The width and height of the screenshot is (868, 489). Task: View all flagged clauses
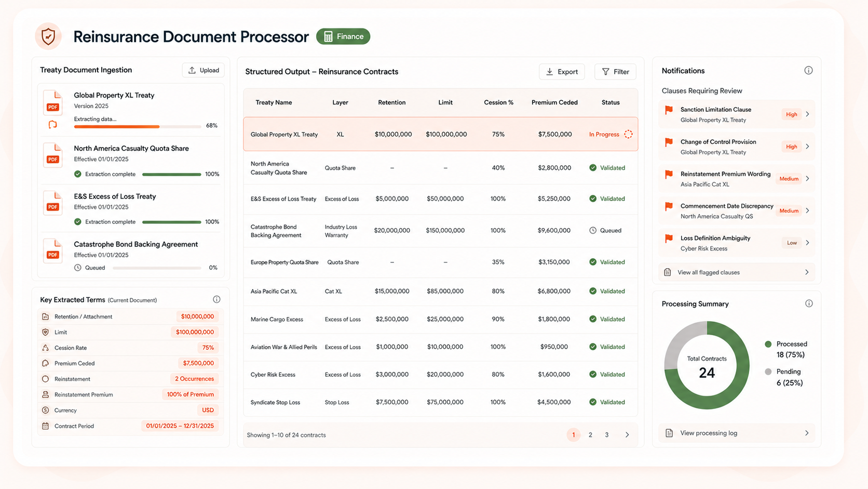point(737,272)
